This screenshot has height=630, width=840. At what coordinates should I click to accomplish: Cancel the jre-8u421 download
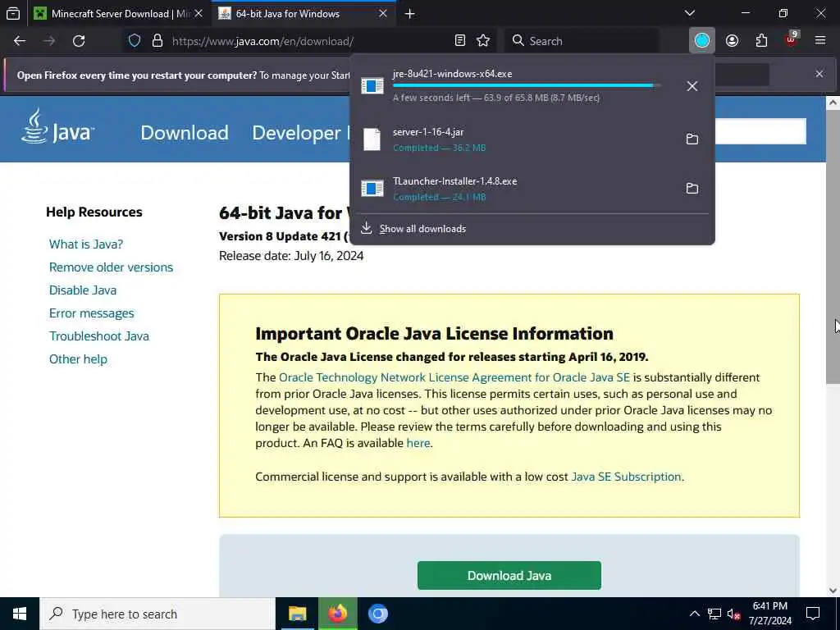pos(692,85)
